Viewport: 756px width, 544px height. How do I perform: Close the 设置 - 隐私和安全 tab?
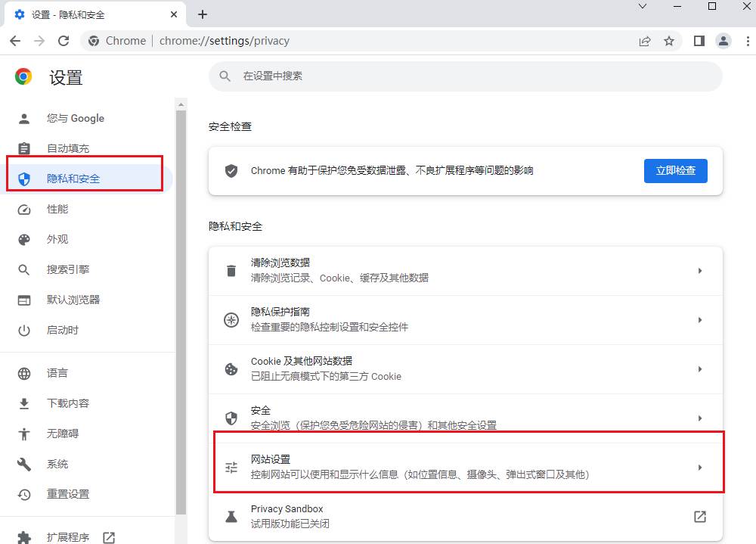(x=174, y=14)
